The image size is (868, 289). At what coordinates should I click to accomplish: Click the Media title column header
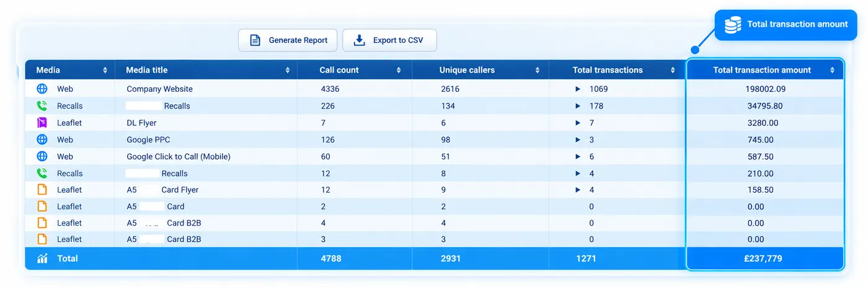pyautogui.click(x=206, y=70)
